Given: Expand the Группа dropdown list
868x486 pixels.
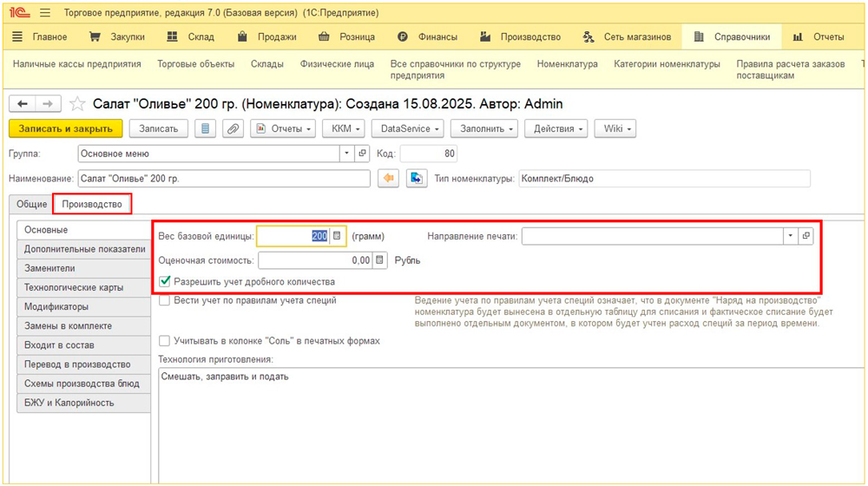Looking at the screenshot, I should point(348,154).
